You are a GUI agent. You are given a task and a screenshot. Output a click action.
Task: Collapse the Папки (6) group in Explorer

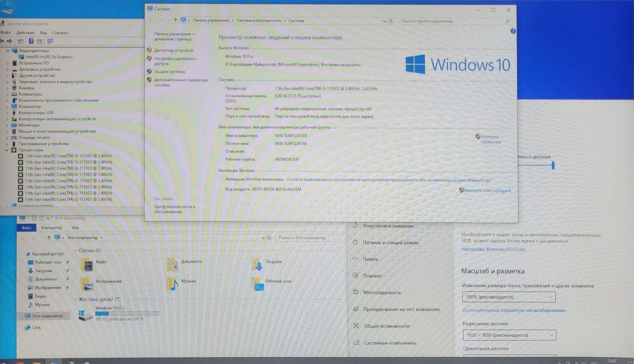coord(76,250)
